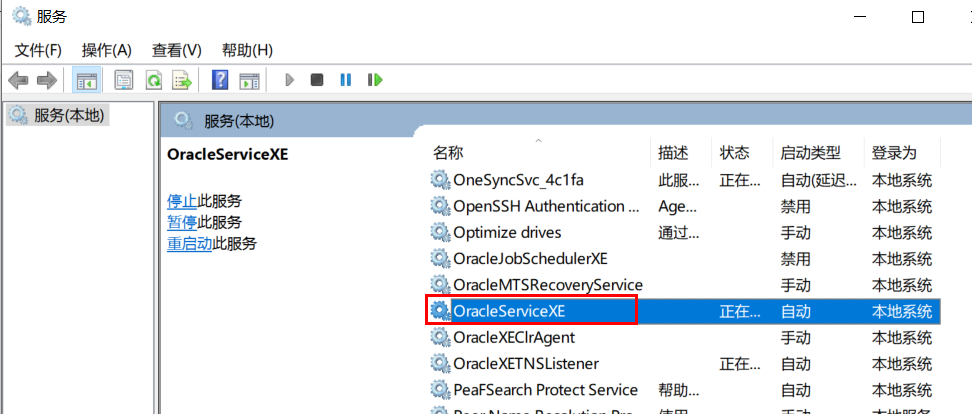
Task: Maximize the 服务 window
Action: point(918,17)
